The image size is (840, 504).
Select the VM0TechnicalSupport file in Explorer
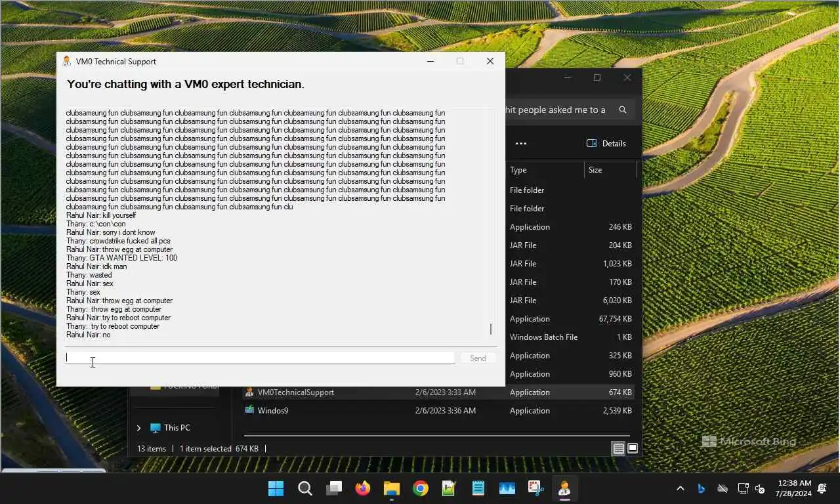pos(438,392)
